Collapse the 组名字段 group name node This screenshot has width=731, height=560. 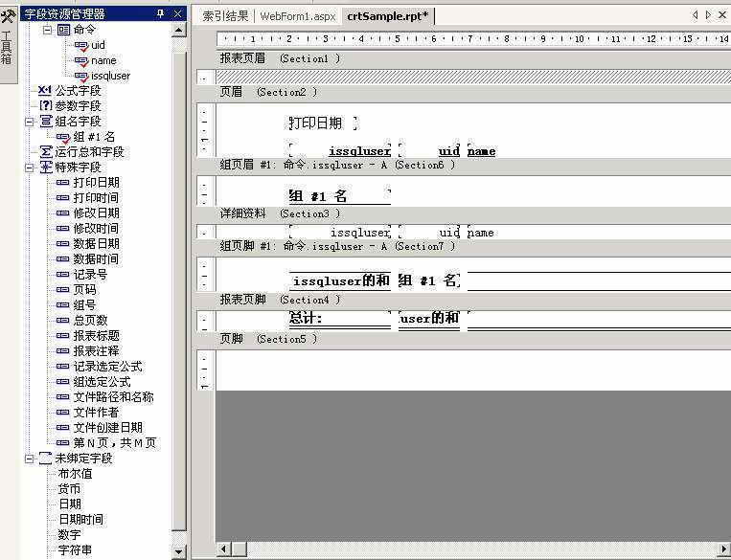click(x=30, y=122)
